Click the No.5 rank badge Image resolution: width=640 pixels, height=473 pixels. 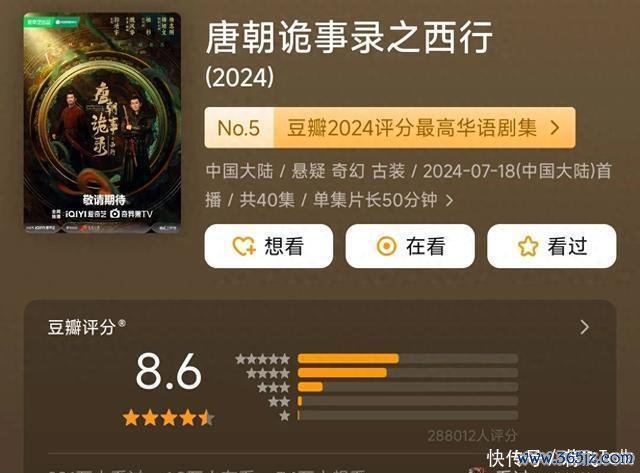(239, 128)
